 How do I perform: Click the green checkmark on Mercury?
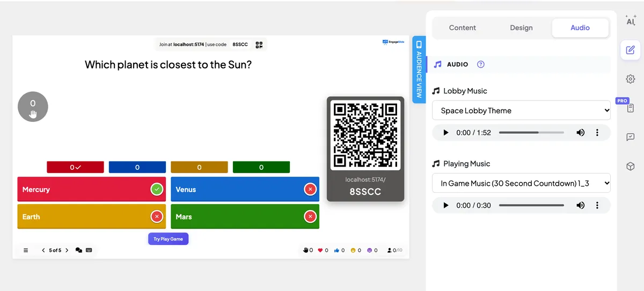[157, 190]
